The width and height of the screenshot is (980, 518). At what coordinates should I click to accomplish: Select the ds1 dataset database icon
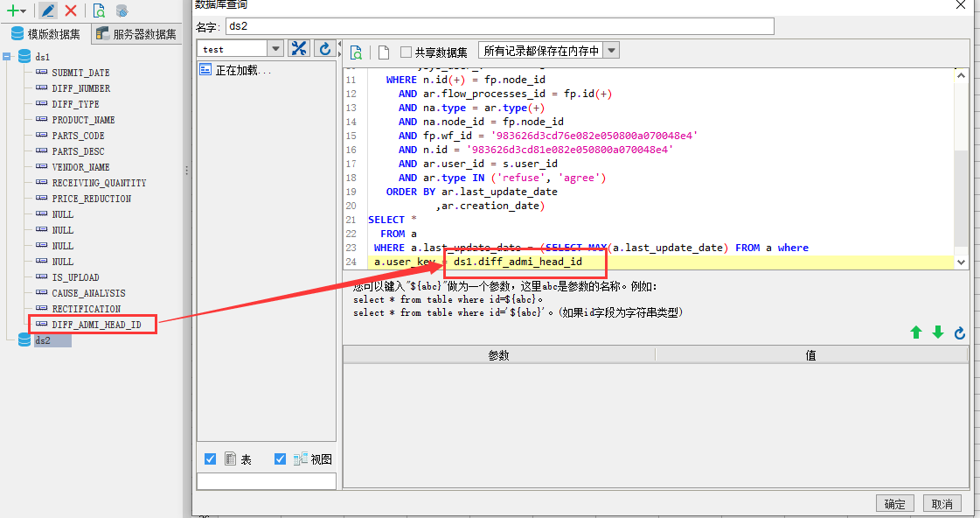pyautogui.click(x=24, y=56)
